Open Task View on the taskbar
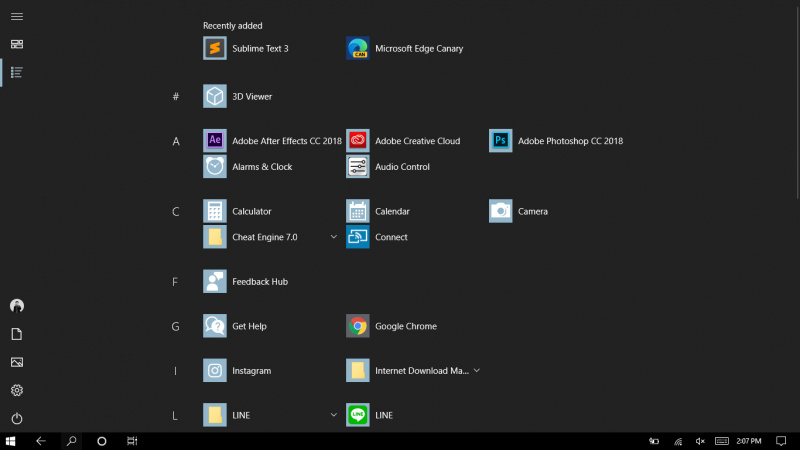The width and height of the screenshot is (800, 450). click(132, 441)
